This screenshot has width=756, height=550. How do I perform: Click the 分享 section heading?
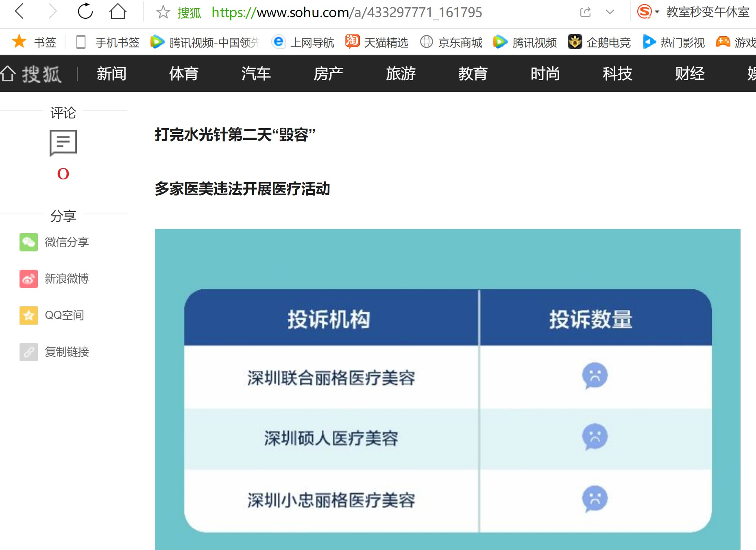click(x=63, y=216)
